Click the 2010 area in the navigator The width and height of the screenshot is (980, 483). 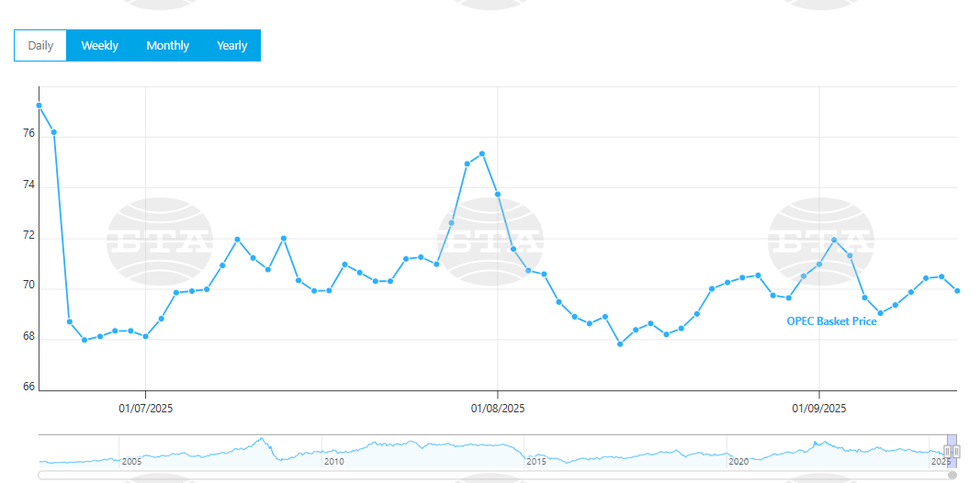(x=332, y=460)
